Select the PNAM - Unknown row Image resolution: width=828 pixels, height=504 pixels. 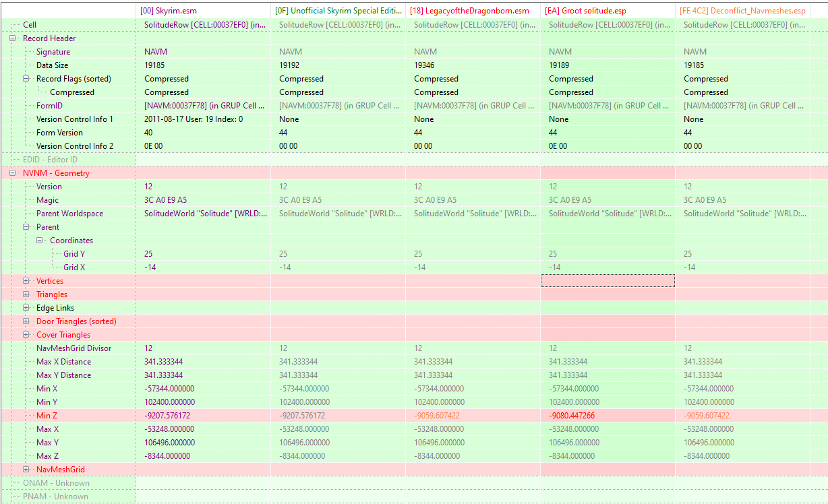click(x=56, y=497)
